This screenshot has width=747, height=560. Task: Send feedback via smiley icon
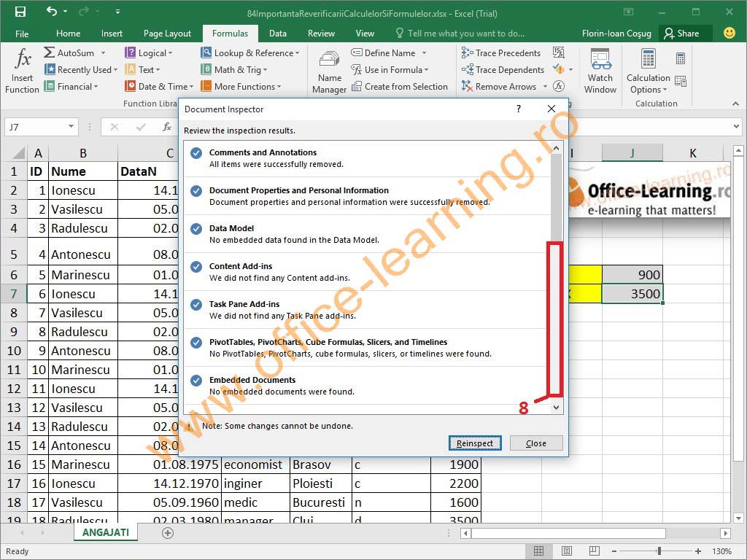click(729, 33)
